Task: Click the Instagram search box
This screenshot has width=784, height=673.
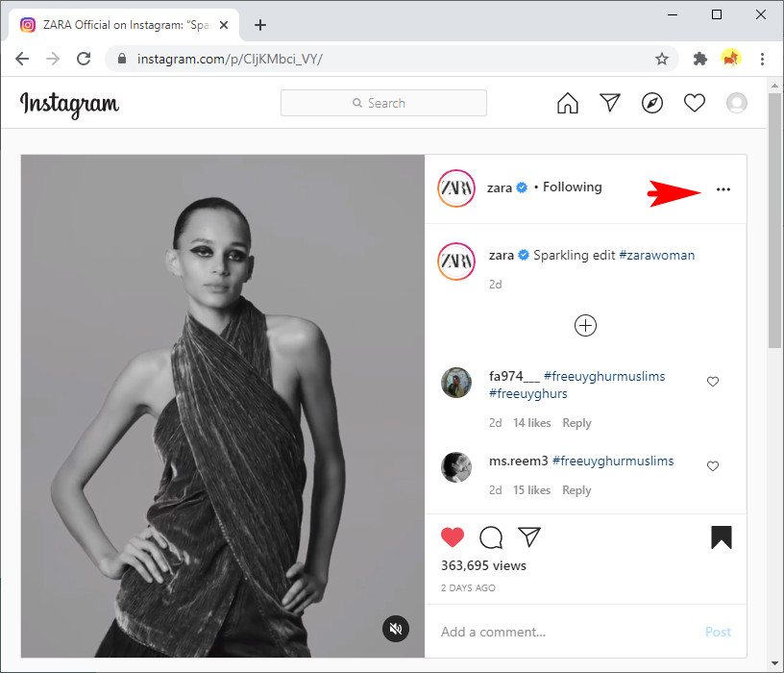Action: [383, 103]
